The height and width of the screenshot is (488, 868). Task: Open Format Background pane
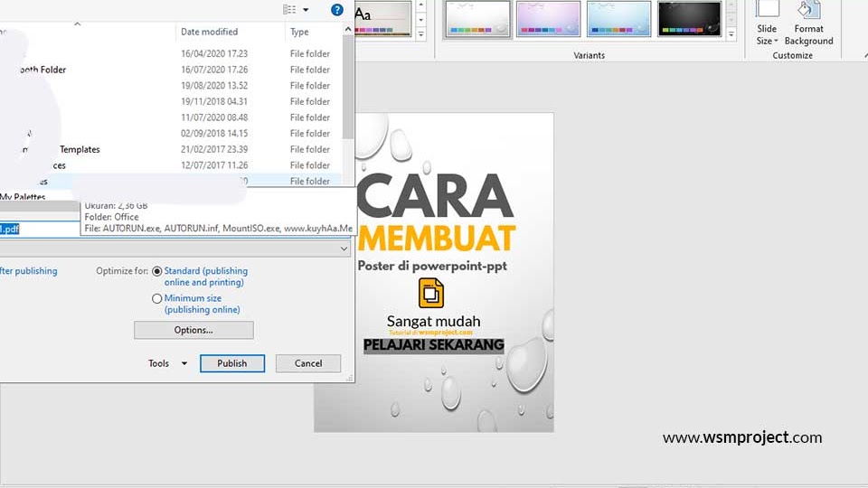(x=808, y=23)
